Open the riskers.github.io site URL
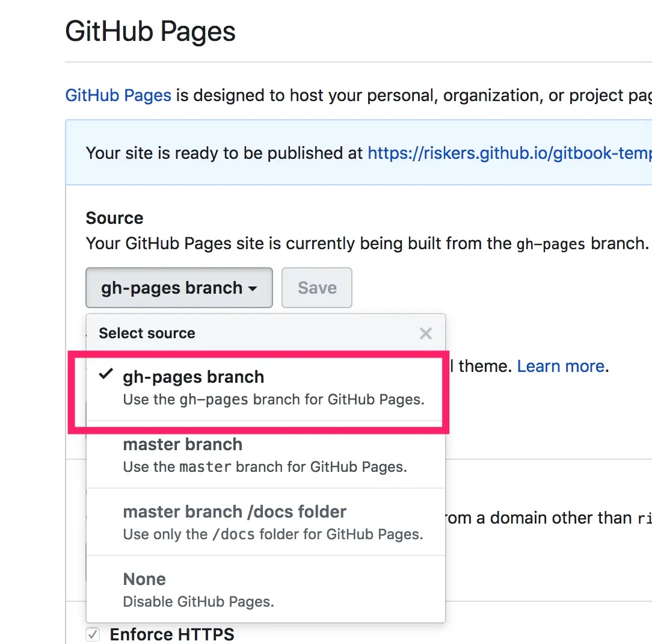This screenshot has width=652, height=644. pos(510,153)
